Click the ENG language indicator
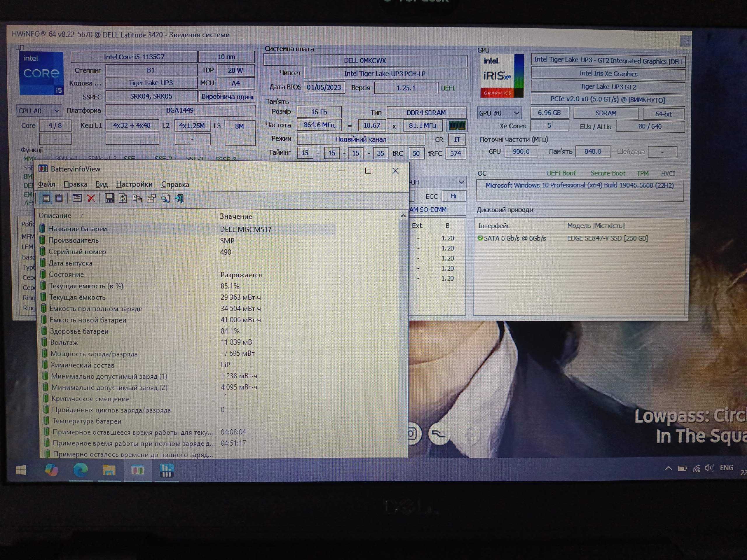The width and height of the screenshot is (747, 560). (x=726, y=468)
